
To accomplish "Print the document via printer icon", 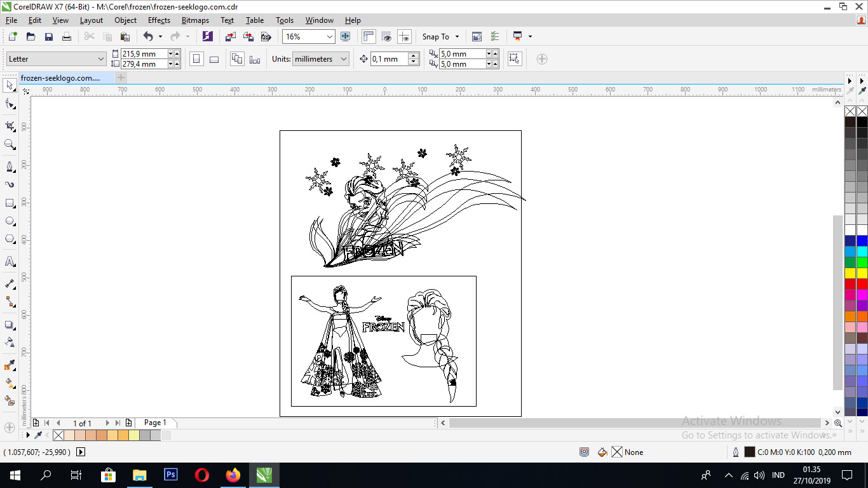I will click(x=67, y=37).
